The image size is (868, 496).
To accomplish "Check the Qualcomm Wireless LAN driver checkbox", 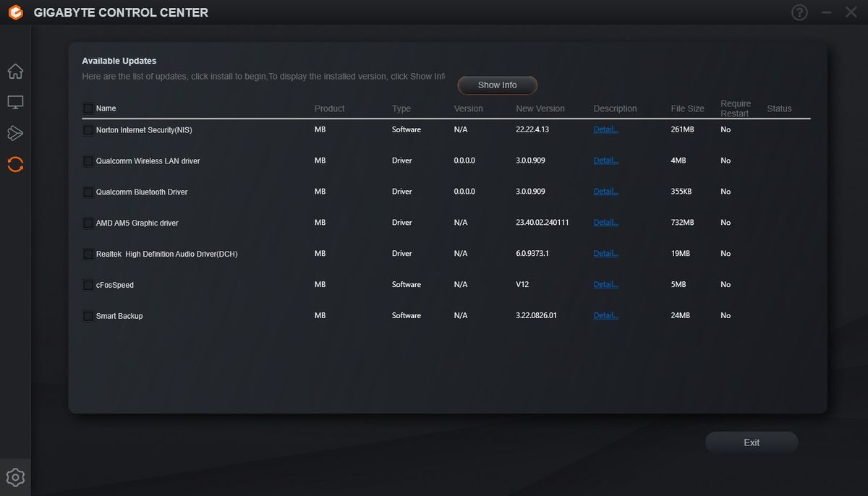I will tap(88, 161).
